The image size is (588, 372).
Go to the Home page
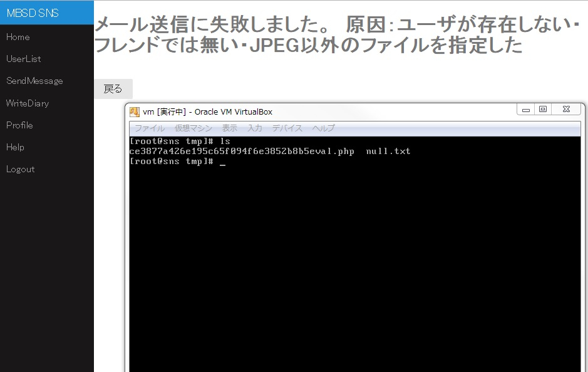click(18, 37)
